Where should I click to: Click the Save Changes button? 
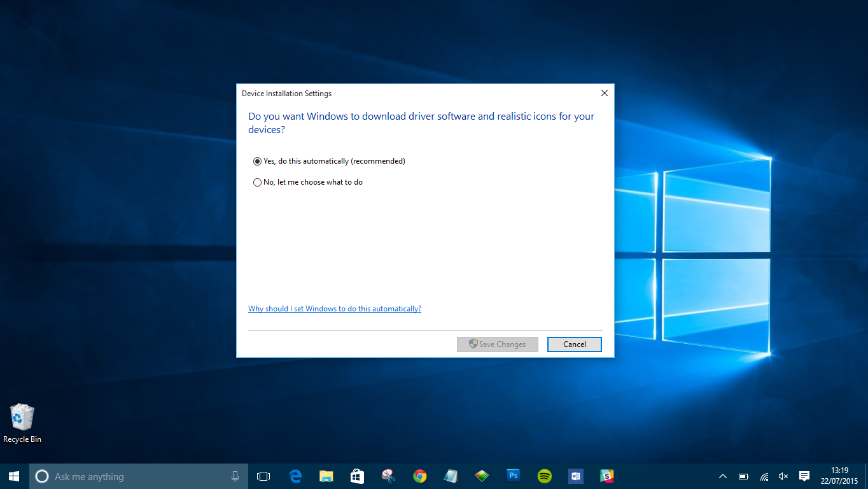pyautogui.click(x=497, y=344)
